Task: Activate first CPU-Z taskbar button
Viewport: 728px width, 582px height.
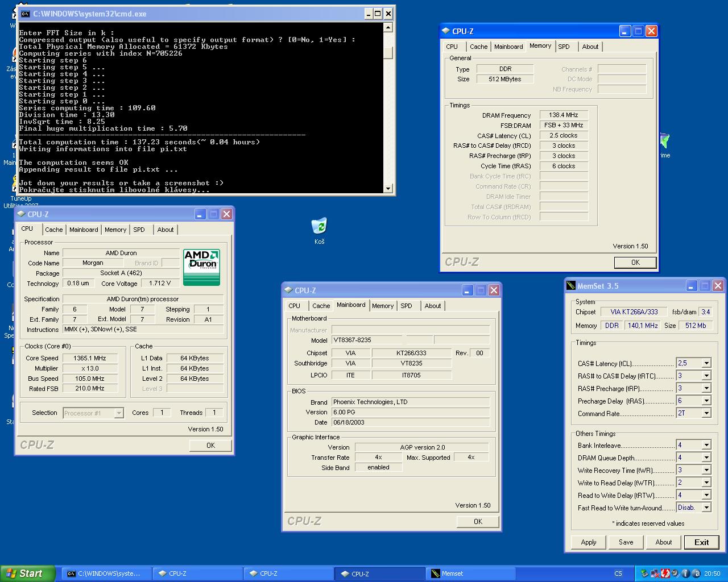Action: pos(197,573)
